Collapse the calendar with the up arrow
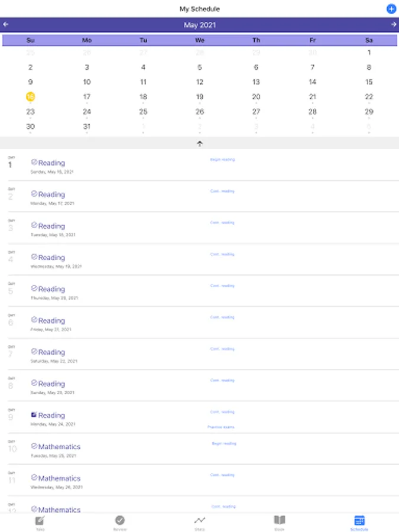 point(200,144)
